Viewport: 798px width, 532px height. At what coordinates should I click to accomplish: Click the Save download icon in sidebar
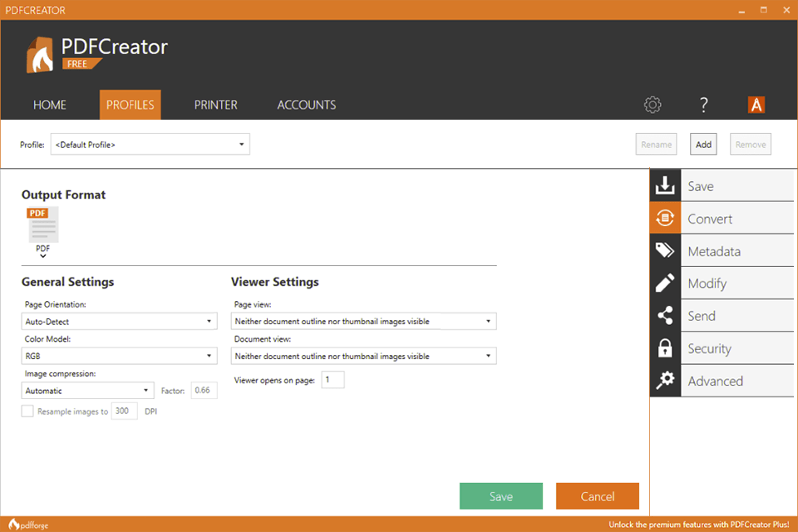click(665, 186)
